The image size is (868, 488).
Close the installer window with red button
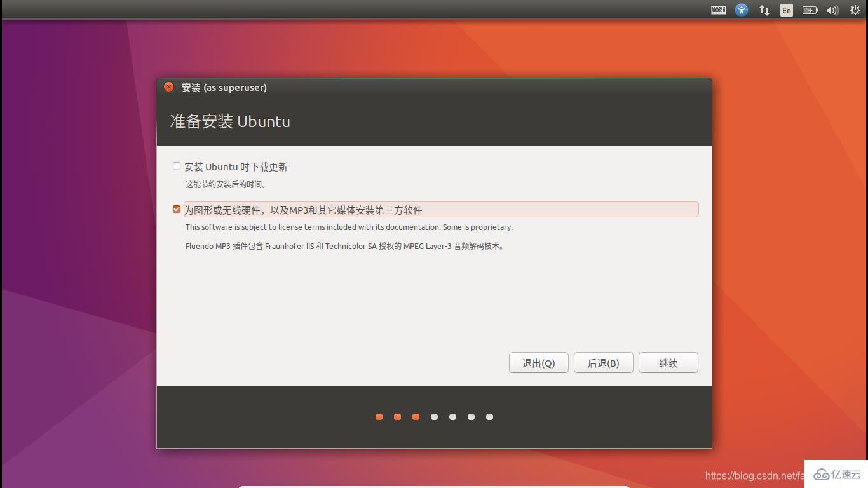click(168, 87)
